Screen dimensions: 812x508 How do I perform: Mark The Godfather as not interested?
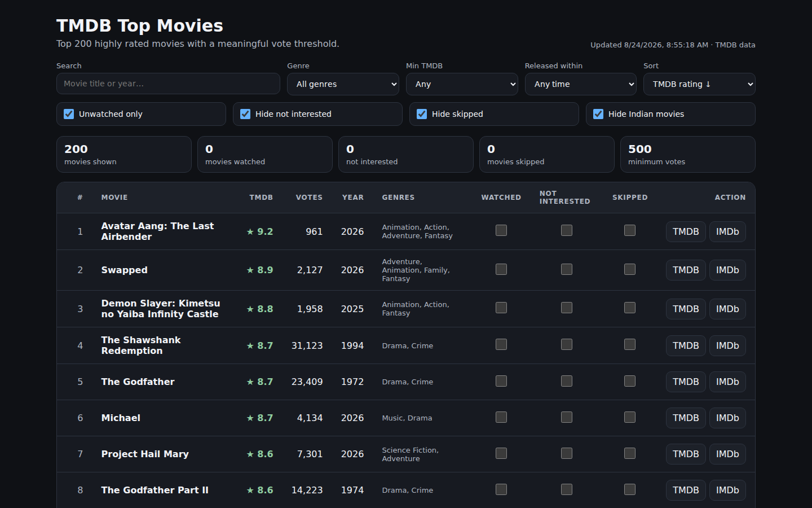coord(567,381)
